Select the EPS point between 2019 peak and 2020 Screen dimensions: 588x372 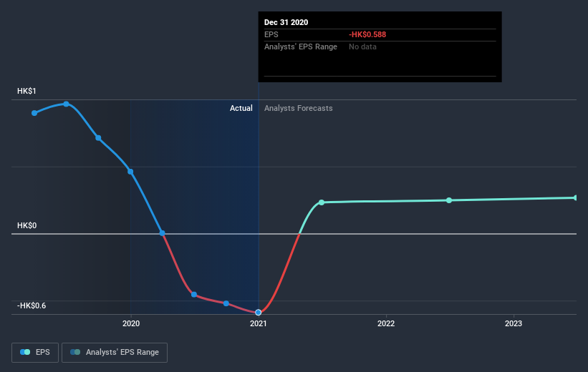click(x=98, y=138)
